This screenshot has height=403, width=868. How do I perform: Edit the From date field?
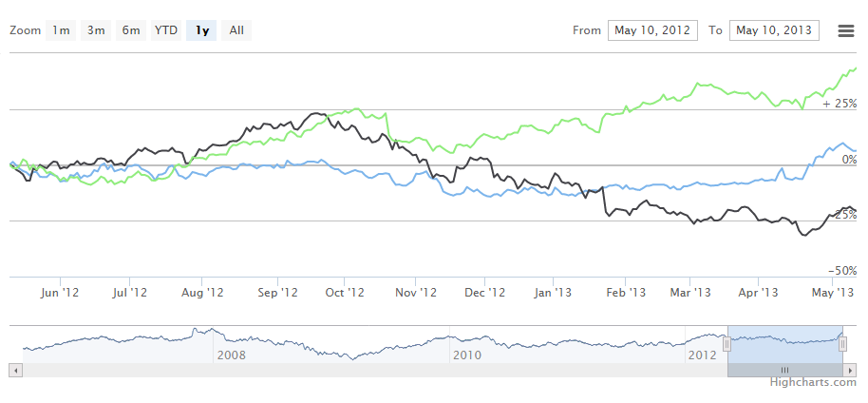(652, 30)
